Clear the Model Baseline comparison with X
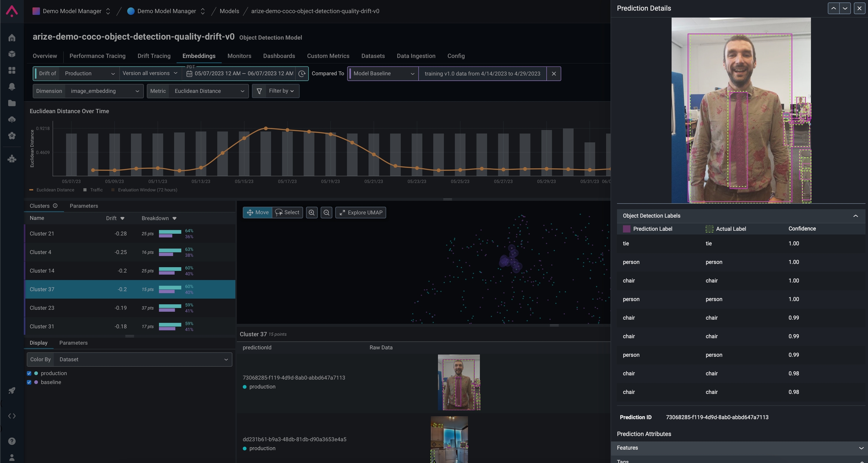Image resolution: width=868 pixels, height=463 pixels. [553, 74]
